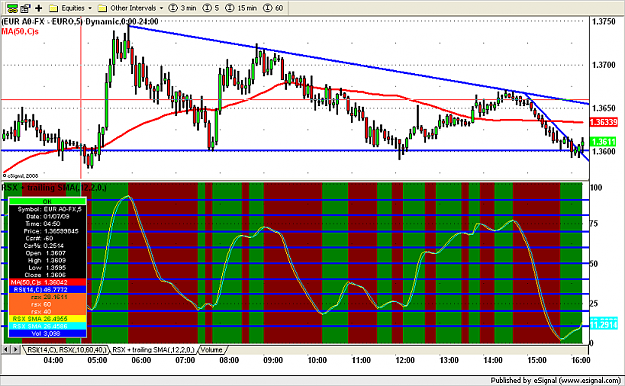Viewport: 625px width, 386px height.
Task: Click the plus add-symbol toolbar icon
Action: [39, 8]
